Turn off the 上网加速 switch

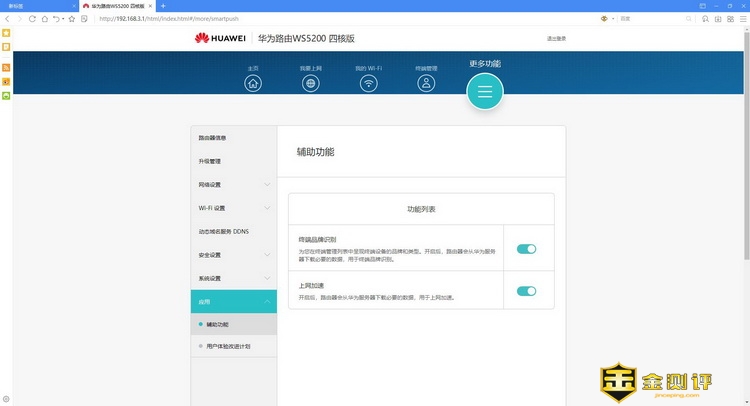[x=526, y=291]
